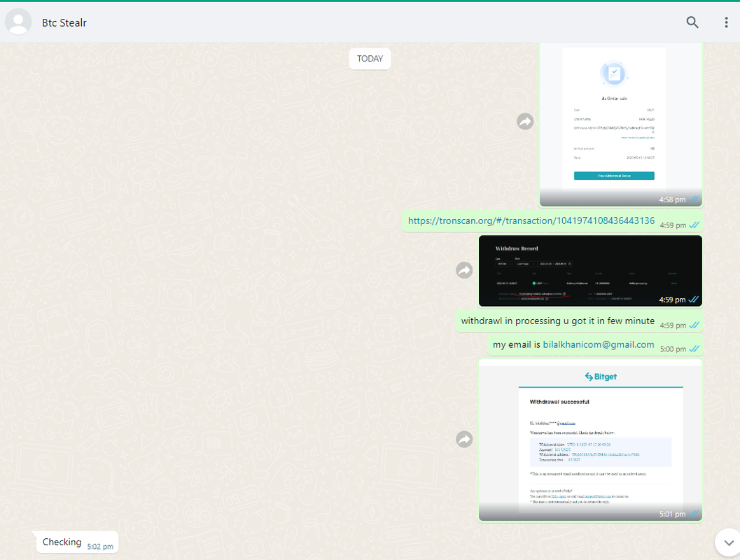Image resolution: width=740 pixels, height=560 pixels.
Task: Forward the Withdraw Record image
Action: (464, 270)
